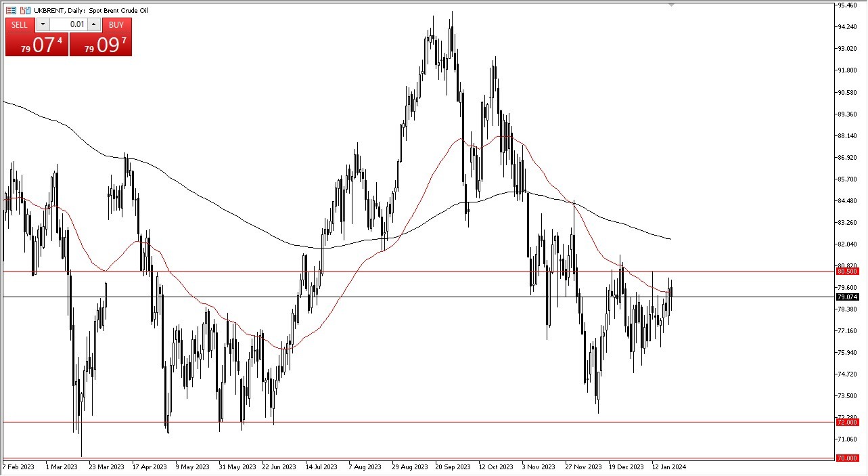Click the BUY button
The width and height of the screenshot is (868, 476).
click(x=116, y=24)
